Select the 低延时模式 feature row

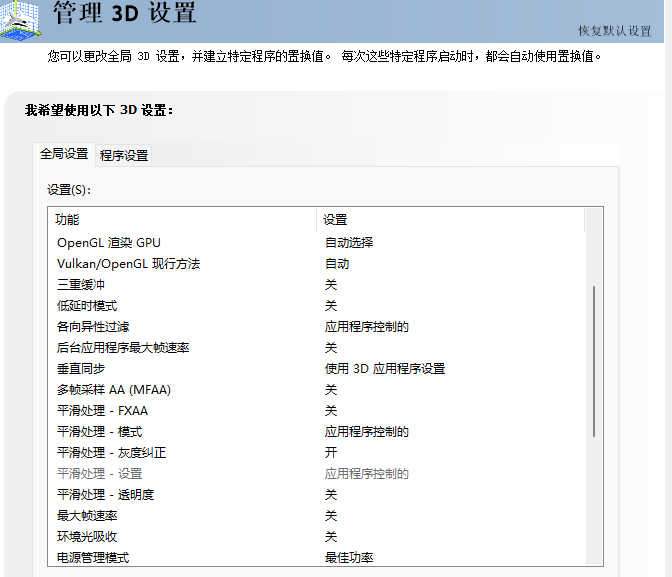87,305
